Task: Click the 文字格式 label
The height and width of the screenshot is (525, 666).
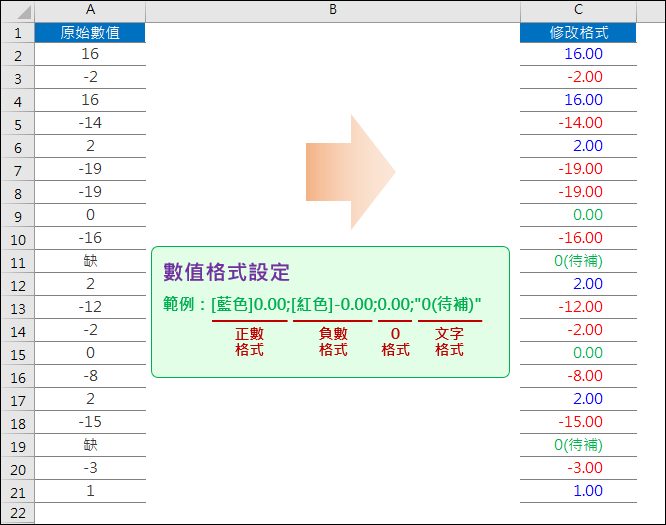Action: pos(449,342)
